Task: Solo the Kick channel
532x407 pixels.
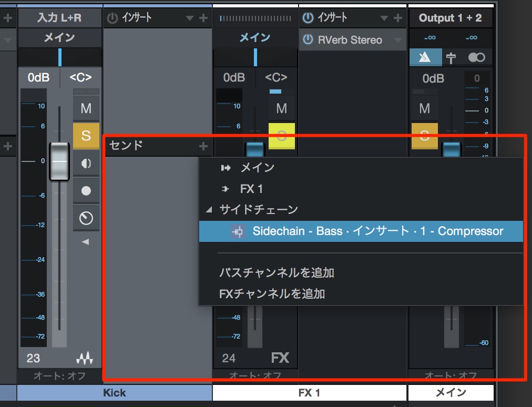Action: [x=86, y=136]
